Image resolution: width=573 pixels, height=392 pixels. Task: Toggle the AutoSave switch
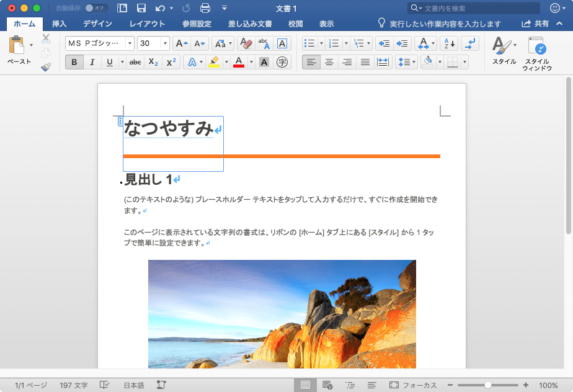coord(97,8)
